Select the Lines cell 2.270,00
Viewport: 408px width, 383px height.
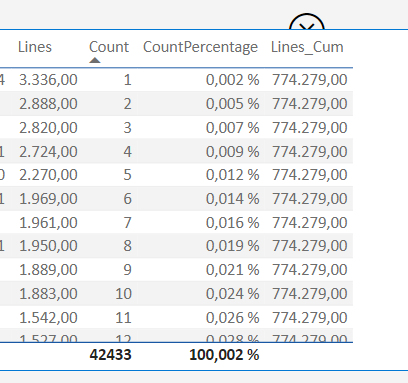pyautogui.click(x=48, y=175)
